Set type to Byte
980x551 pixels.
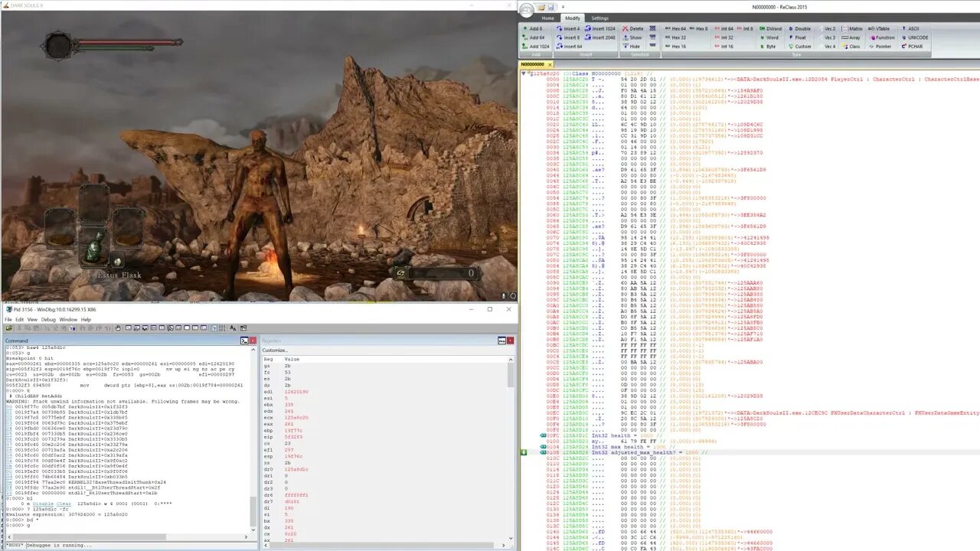pyautogui.click(x=768, y=47)
